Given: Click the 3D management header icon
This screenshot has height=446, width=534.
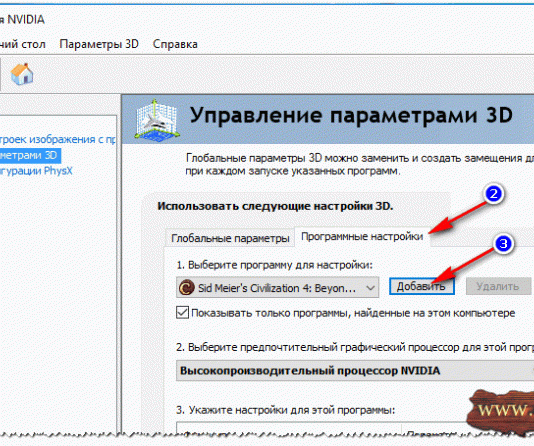Looking at the screenshot, I should (x=157, y=120).
